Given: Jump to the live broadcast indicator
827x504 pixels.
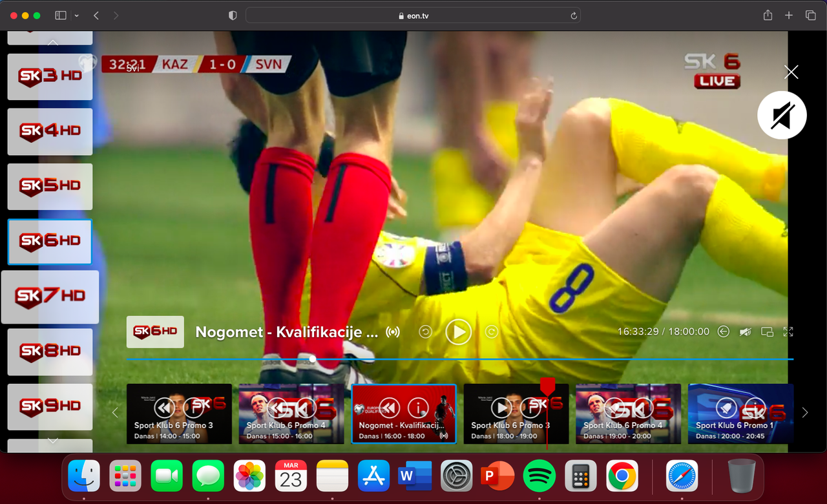Looking at the screenshot, I should click(x=393, y=332).
